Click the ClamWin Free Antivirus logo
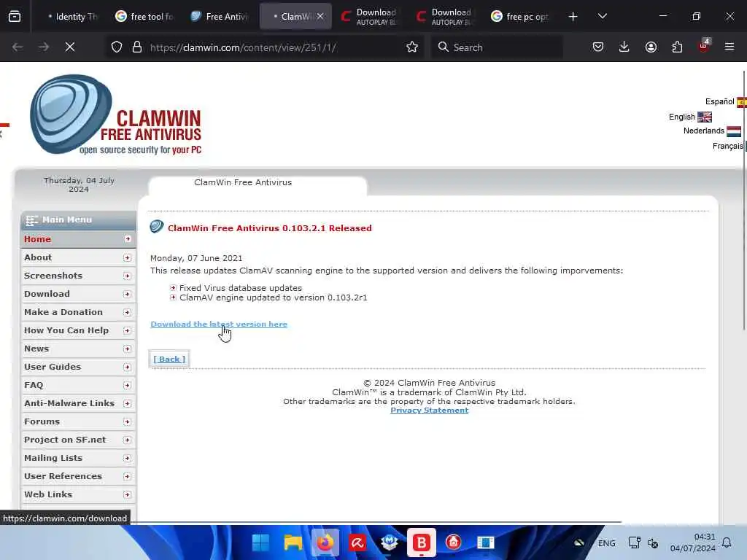 tap(116, 114)
